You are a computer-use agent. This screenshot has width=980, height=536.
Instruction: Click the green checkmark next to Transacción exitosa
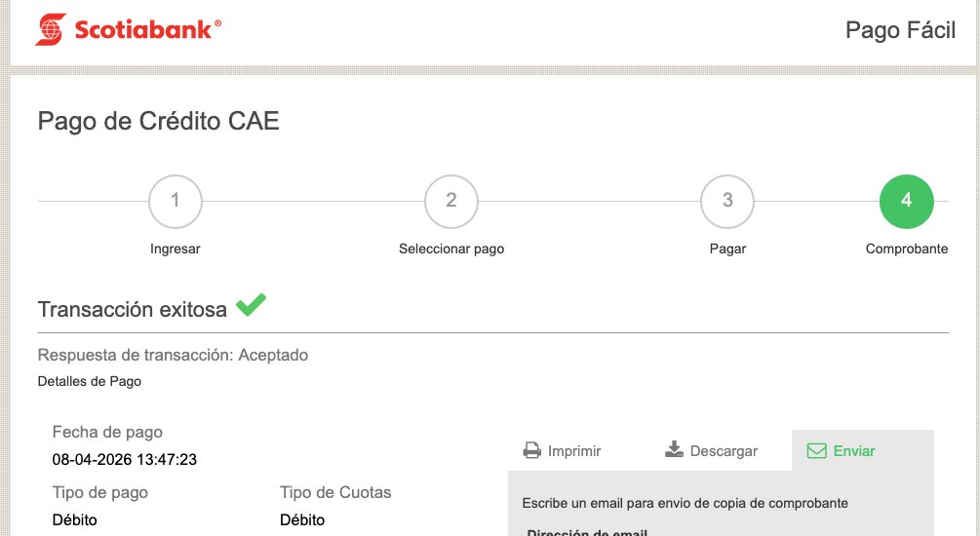click(251, 305)
